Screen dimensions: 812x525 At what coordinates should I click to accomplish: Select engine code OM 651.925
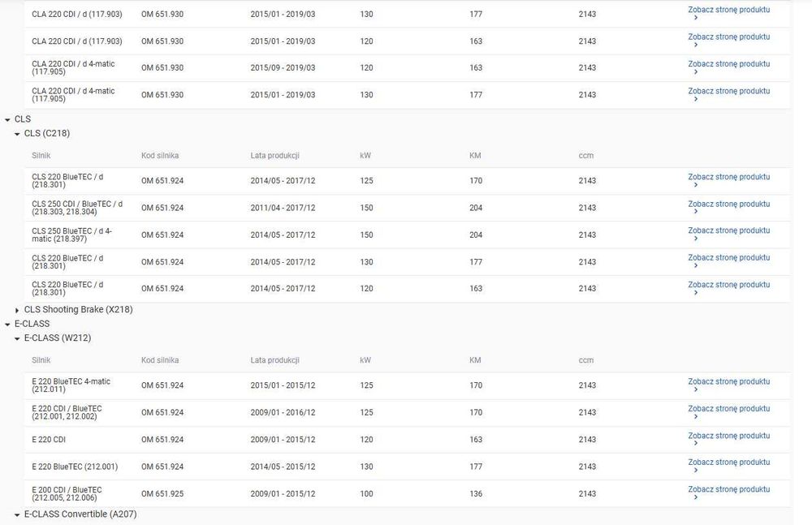(x=162, y=493)
